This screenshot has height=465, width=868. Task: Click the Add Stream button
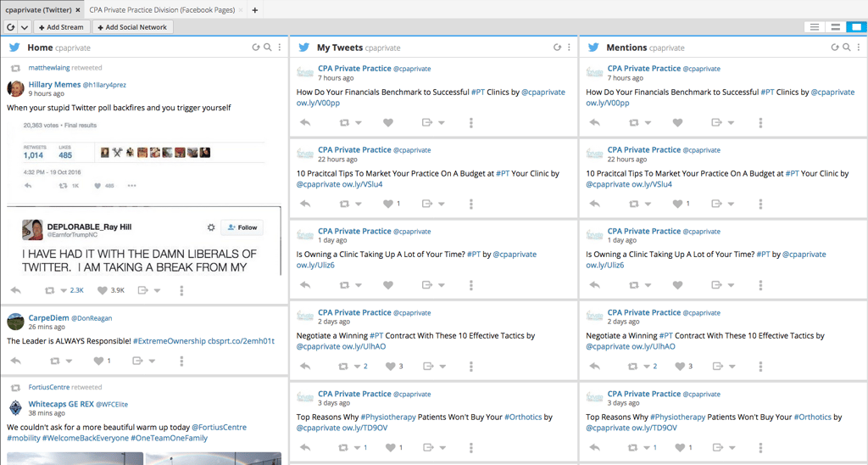pos(61,26)
